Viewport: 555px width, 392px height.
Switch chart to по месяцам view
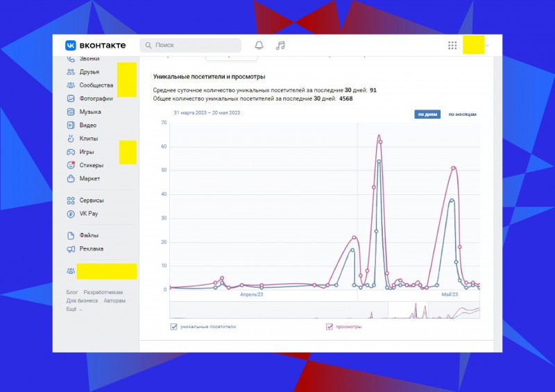(x=462, y=114)
